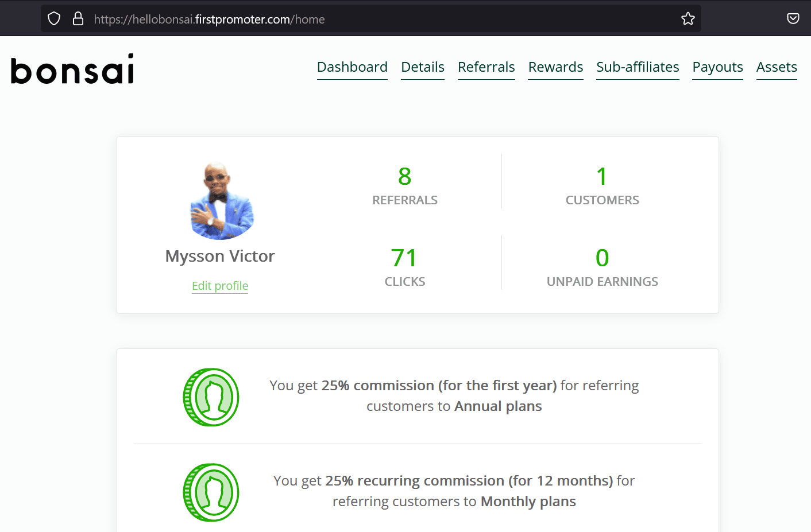The width and height of the screenshot is (811, 532).
Task: Click the UNPAID EARNINGS label
Action: pos(602,282)
